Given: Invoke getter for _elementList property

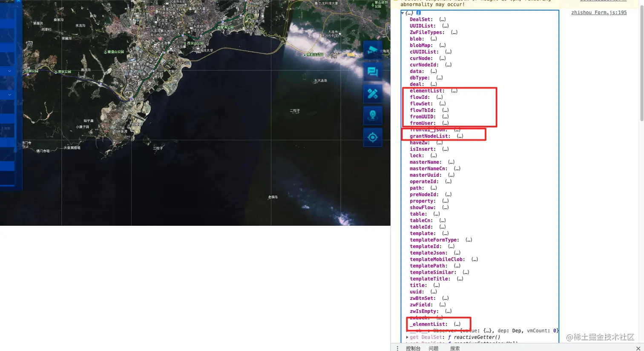Looking at the screenshot, I should (x=457, y=324).
